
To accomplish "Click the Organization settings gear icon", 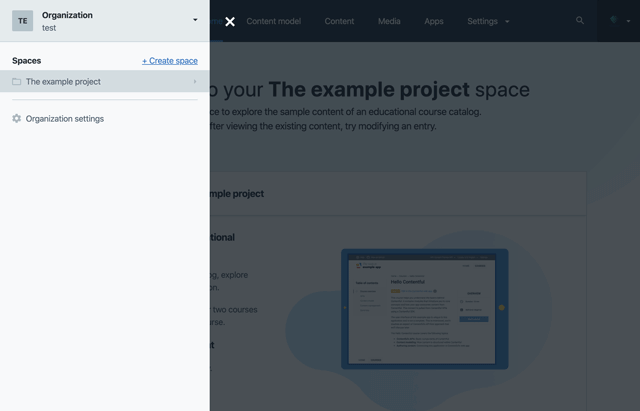I will coord(16,118).
